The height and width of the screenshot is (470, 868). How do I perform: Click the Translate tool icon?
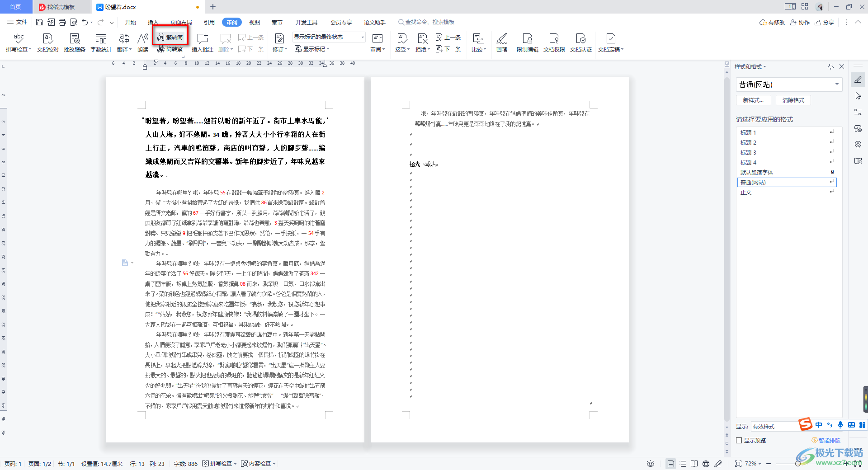124,39
